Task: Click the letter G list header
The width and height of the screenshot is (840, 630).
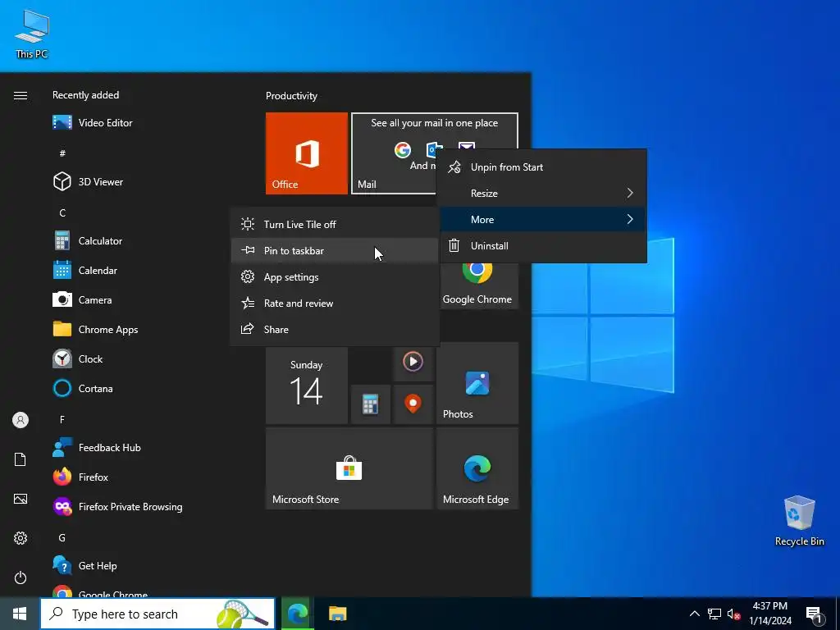Action: click(62, 538)
